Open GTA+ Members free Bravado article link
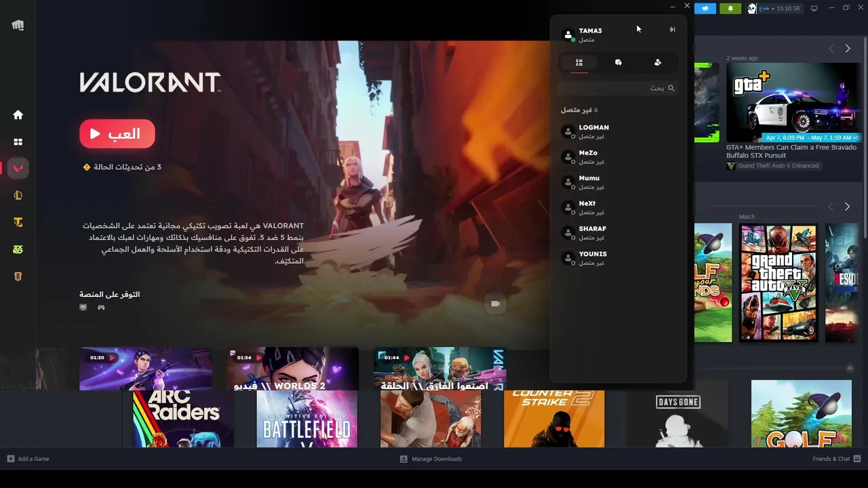The width and height of the screenshot is (868, 488). (791, 151)
